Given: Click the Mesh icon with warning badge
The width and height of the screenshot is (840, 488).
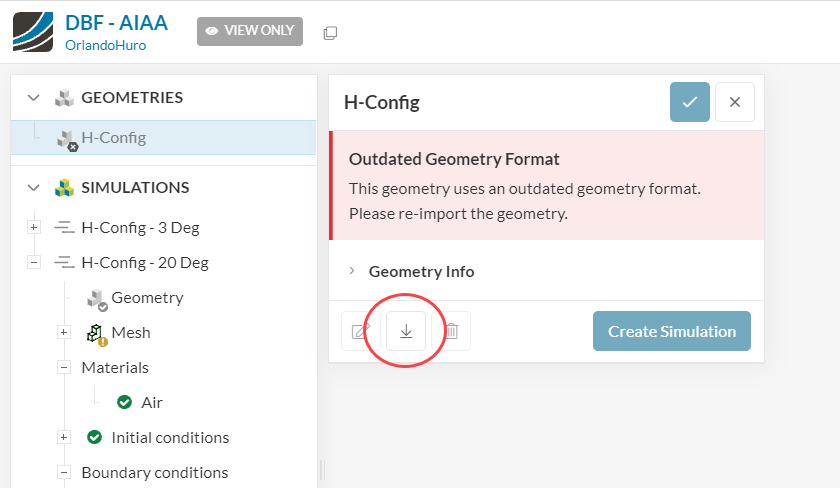Looking at the screenshot, I should [96, 333].
